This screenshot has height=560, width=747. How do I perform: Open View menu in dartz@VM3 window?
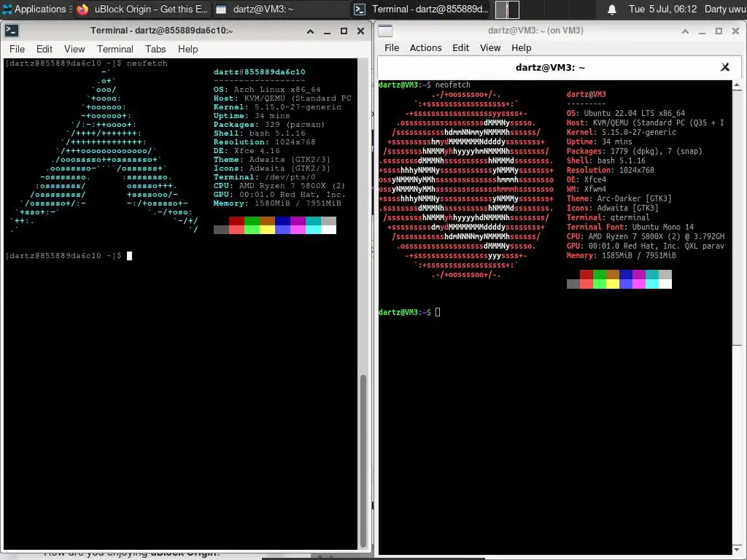pyautogui.click(x=490, y=48)
